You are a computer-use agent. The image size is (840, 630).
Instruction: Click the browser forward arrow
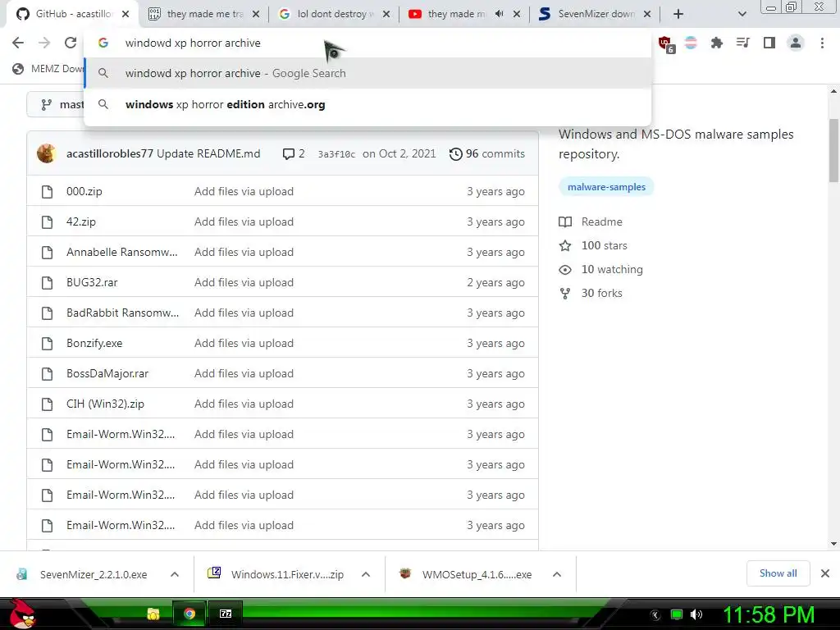pyautogui.click(x=44, y=43)
